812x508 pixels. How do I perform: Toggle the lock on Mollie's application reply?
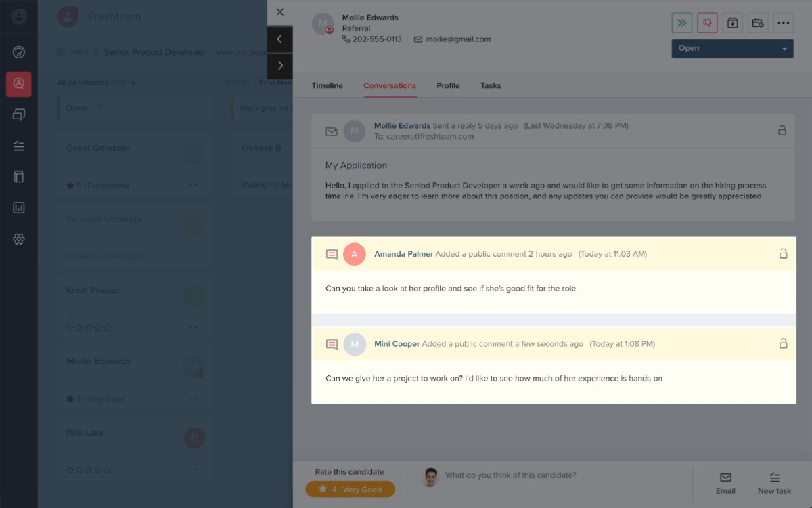pyautogui.click(x=784, y=131)
